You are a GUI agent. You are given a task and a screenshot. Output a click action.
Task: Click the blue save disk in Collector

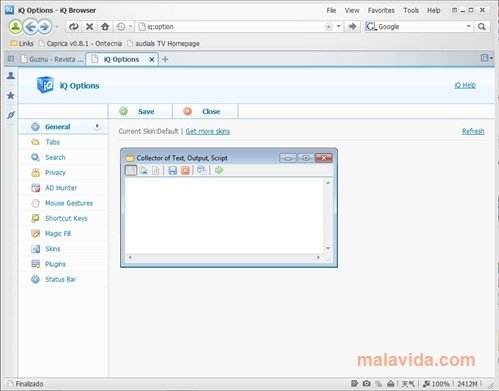[172, 171]
